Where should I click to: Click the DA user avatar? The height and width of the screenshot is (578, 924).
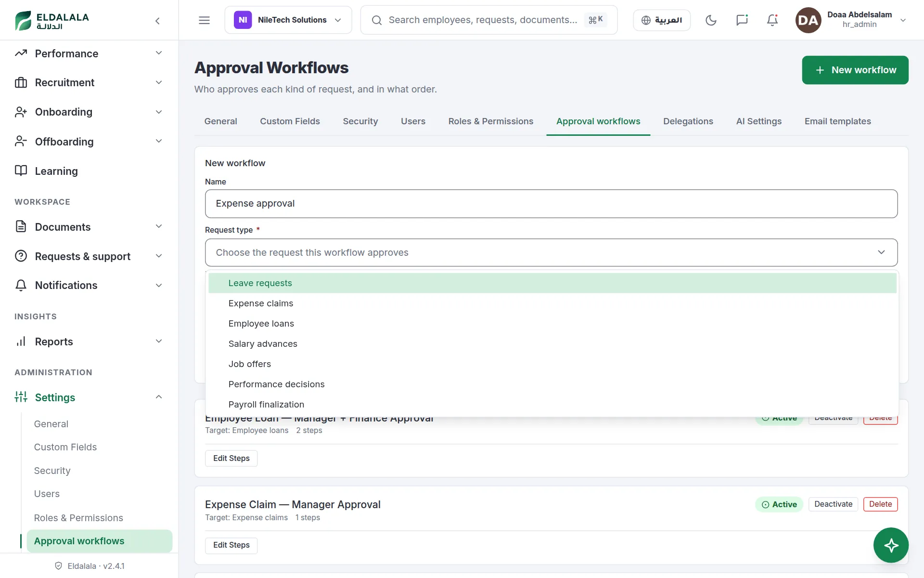click(808, 20)
